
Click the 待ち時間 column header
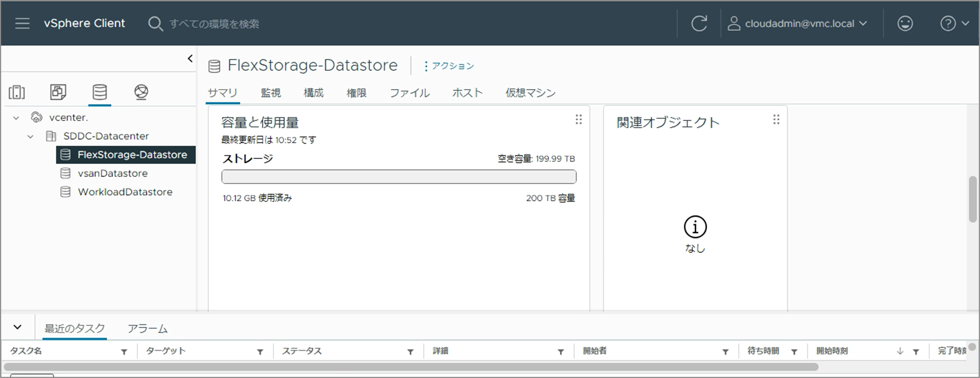(763, 351)
